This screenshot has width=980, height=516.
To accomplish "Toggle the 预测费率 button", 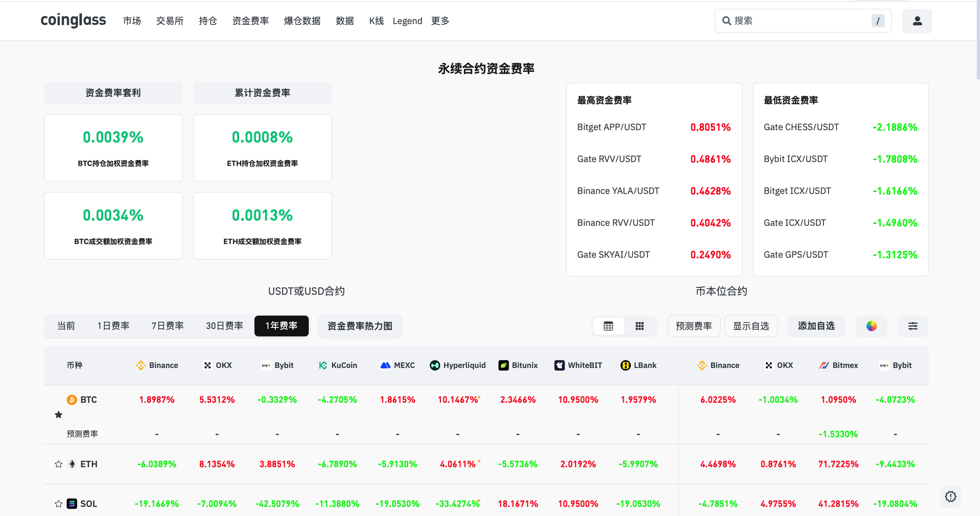I will pyautogui.click(x=694, y=326).
